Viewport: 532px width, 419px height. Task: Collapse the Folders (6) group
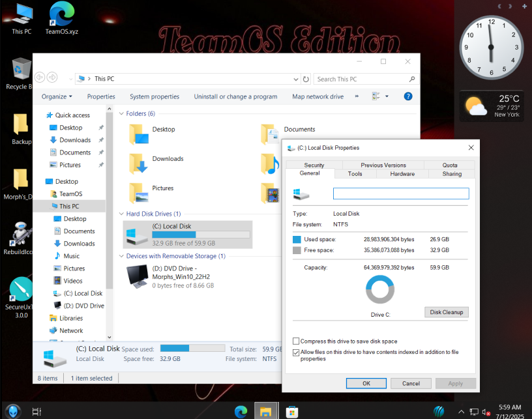pos(121,113)
